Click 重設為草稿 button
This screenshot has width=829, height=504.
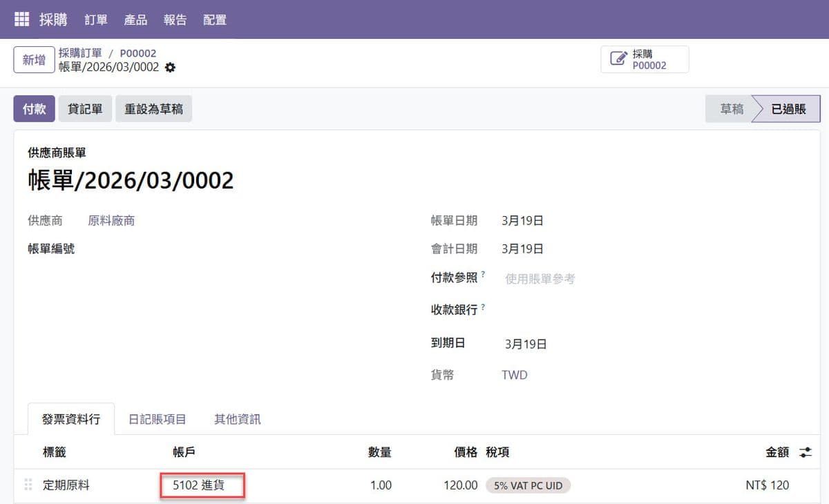[153, 109]
